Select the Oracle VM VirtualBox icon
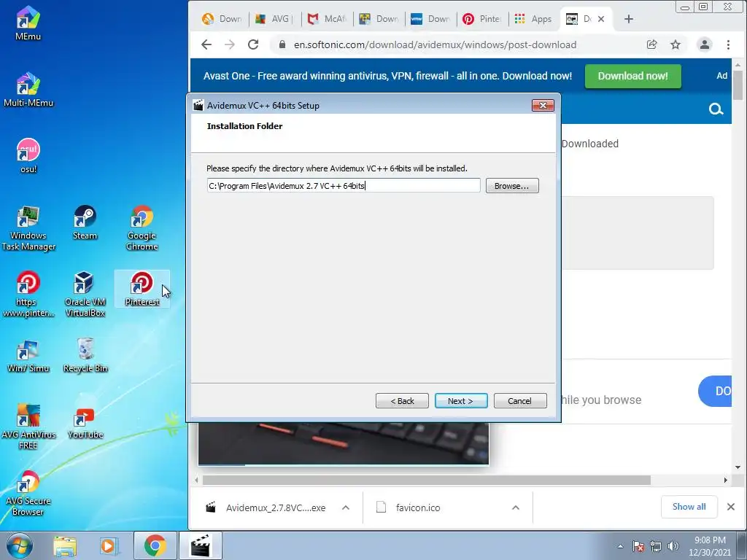Viewport: 747px width, 560px height. (85, 295)
